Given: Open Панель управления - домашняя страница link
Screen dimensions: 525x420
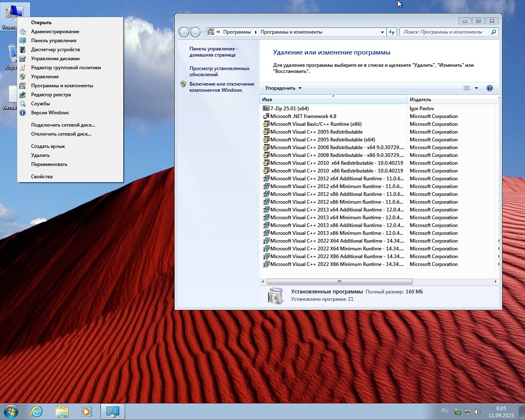Looking at the screenshot, I should (214, 52).
